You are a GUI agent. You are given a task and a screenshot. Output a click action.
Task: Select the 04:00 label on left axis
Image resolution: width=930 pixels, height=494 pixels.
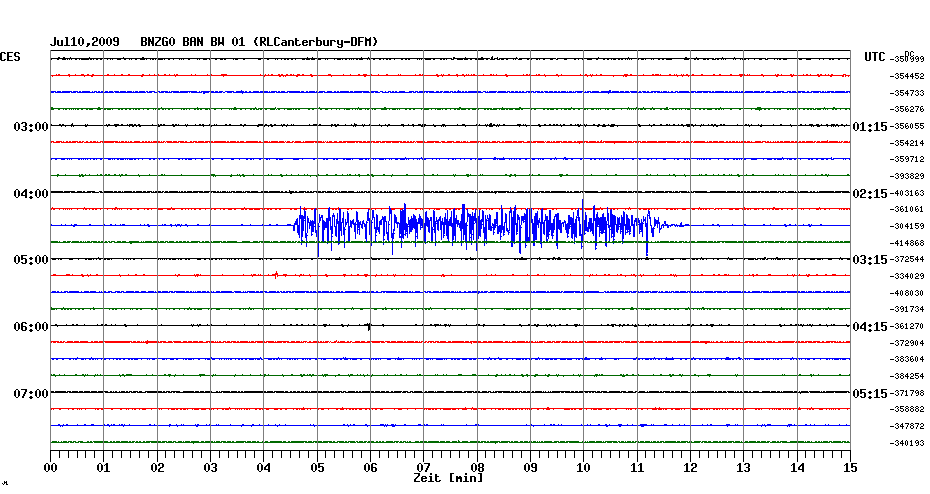31,193
